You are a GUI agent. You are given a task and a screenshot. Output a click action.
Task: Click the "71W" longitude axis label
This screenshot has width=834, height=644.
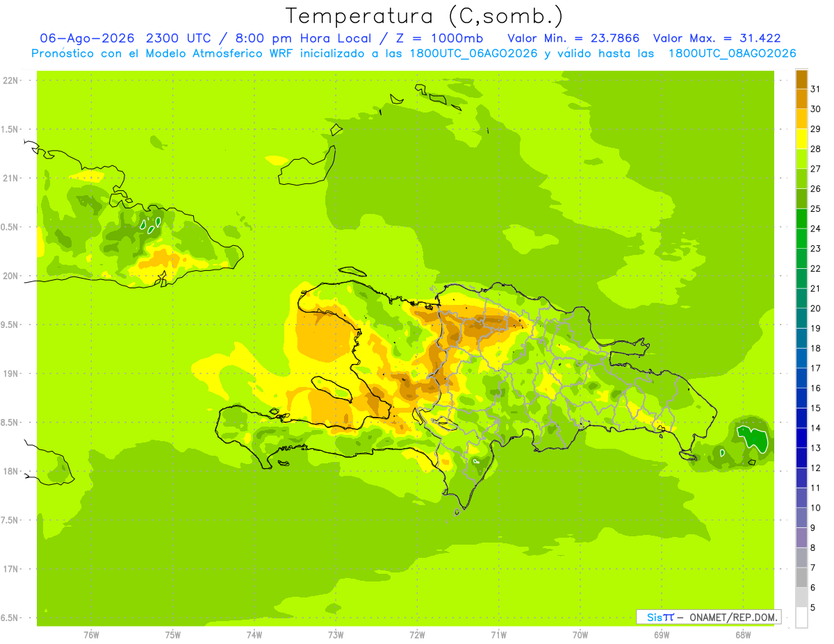(498, 635)
